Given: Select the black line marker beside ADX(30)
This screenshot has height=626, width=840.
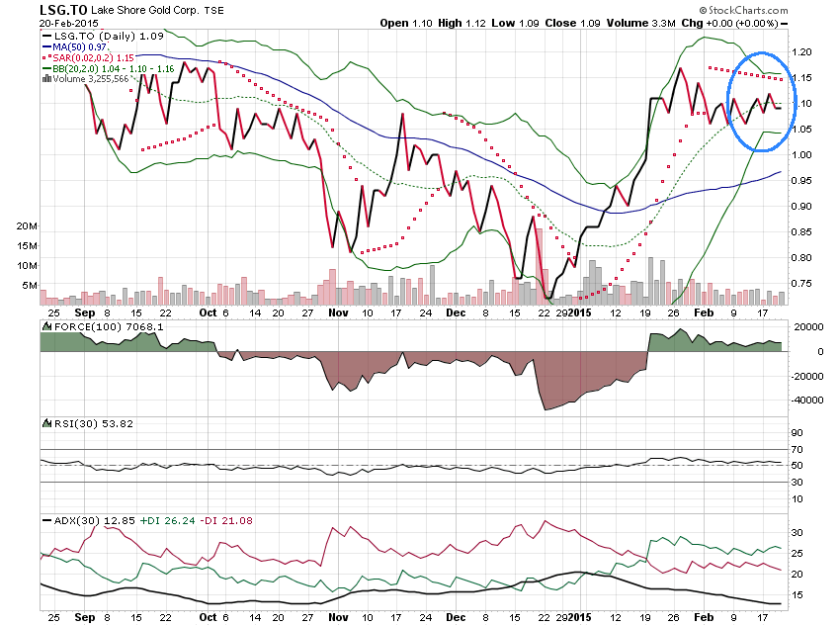Looking at the screenshot, I should (46, 520).
